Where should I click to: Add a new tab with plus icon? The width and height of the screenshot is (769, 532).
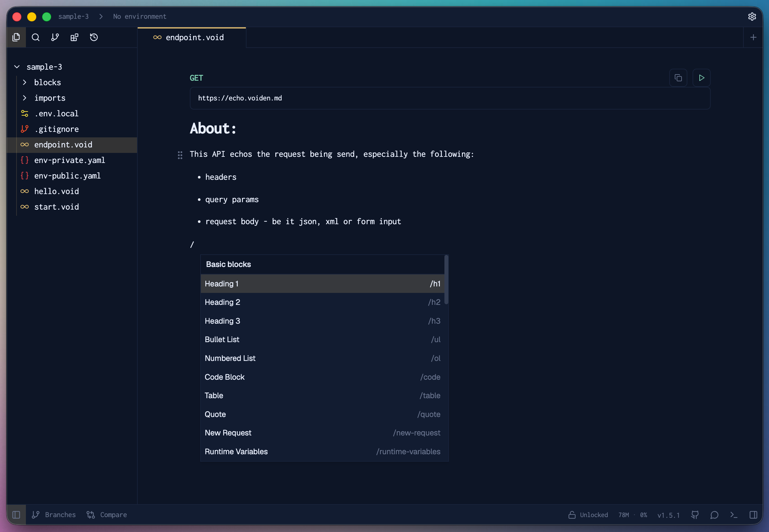click(753, 37)
